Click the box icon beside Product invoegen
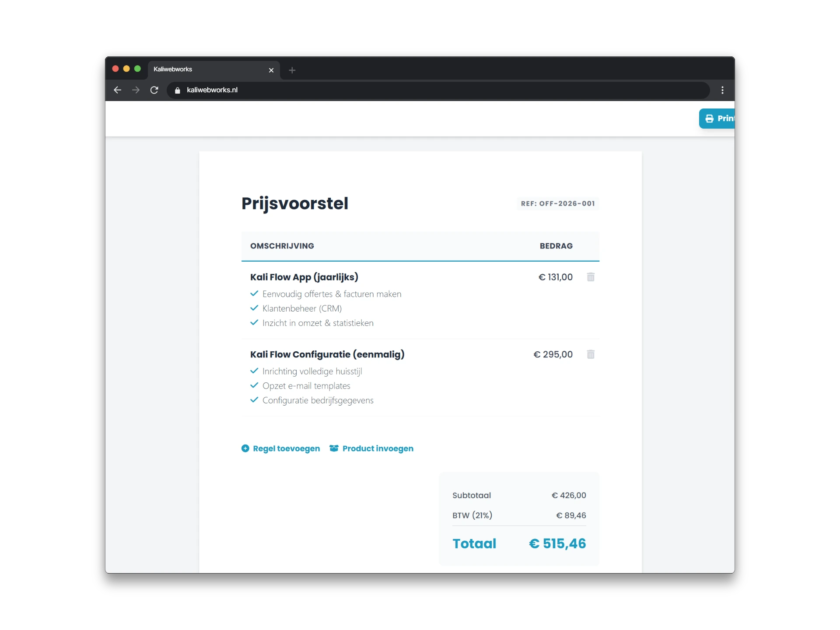Screen dimensions: 840x630 (334, 448)
